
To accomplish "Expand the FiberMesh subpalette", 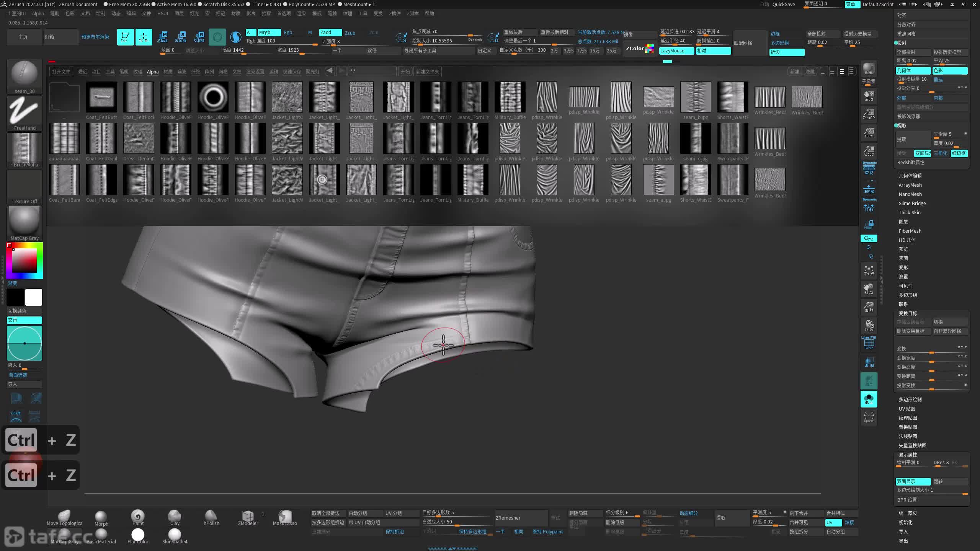I will click(x=910, y=231).
